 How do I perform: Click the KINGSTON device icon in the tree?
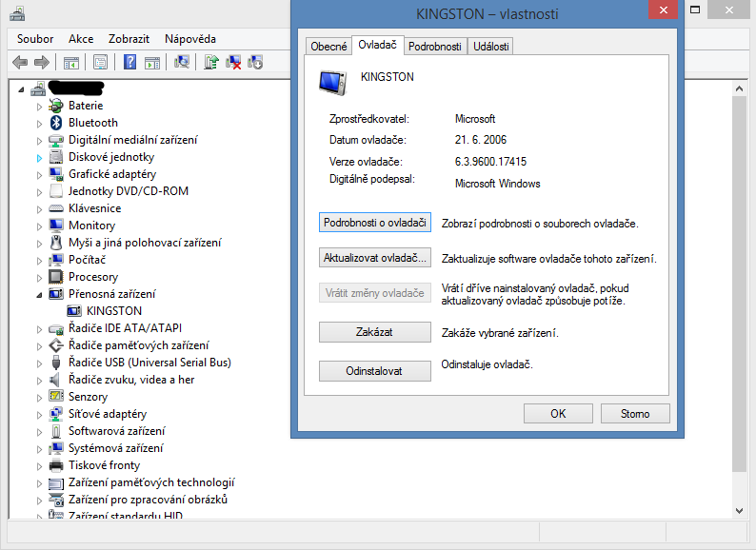[73, 311]
